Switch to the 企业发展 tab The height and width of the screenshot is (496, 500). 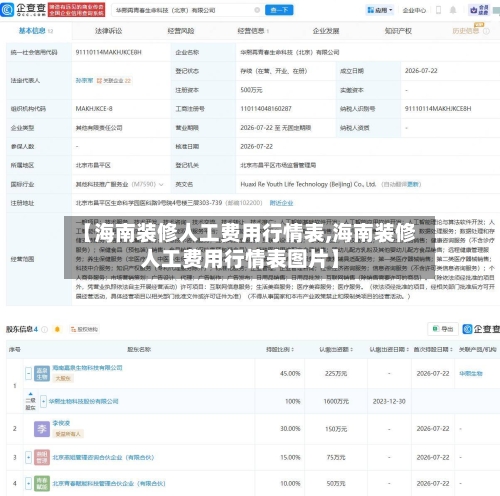pos(326,31)
